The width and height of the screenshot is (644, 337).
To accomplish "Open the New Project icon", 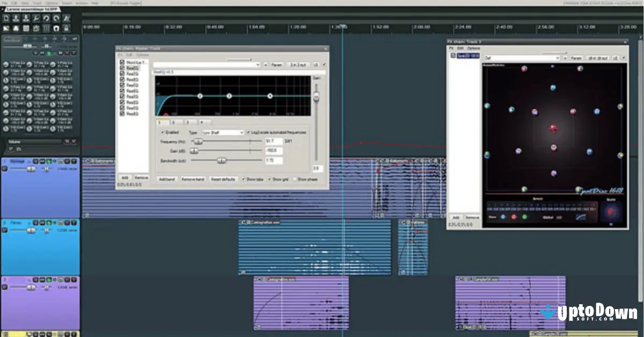I will pyautogui.click(x=6, y=18).
